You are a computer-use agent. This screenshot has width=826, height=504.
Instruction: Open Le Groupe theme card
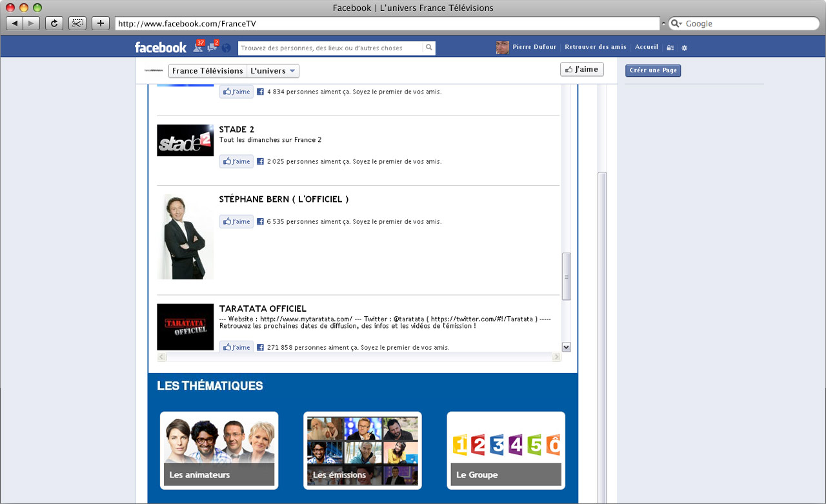tap(506, 450)
